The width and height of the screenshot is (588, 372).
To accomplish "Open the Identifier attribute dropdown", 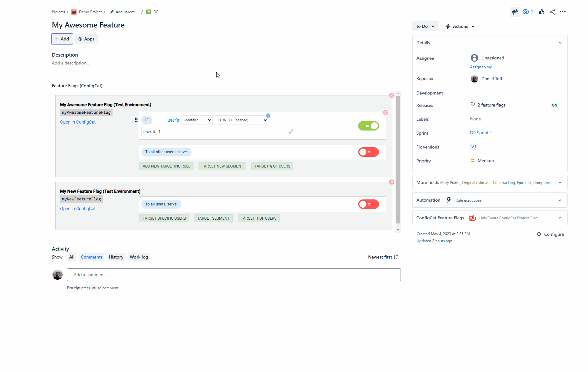I will (197, 120).
